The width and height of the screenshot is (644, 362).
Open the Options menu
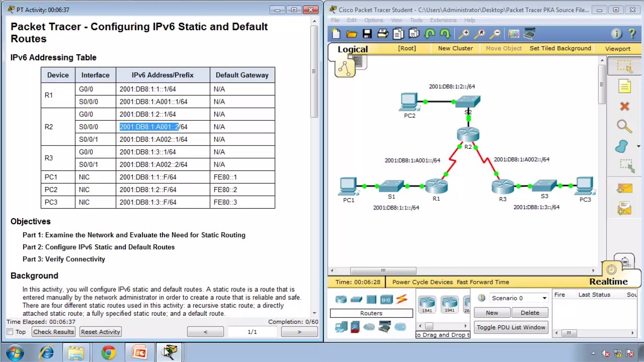tap(374, 20)
